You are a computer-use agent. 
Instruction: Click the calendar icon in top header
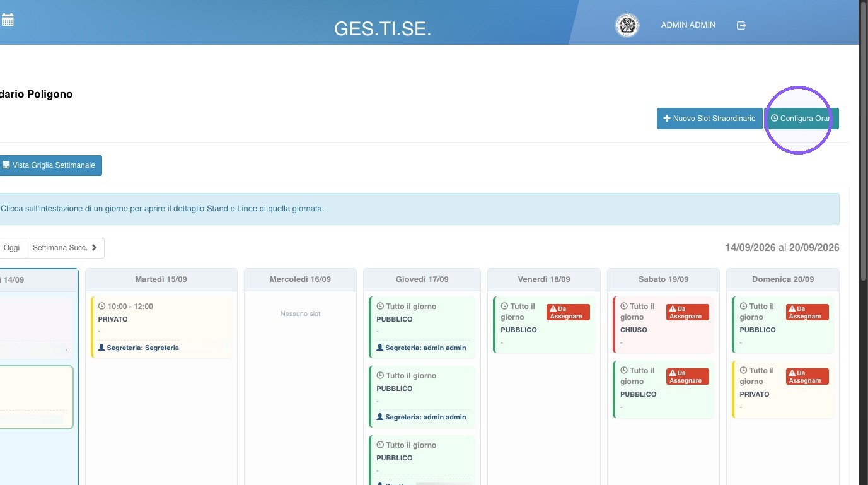8,20
